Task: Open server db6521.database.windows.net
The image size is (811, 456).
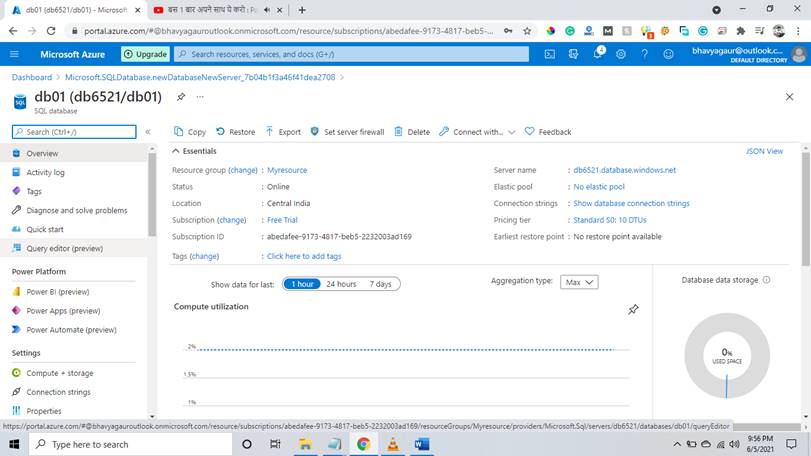Action: (624, 170)
